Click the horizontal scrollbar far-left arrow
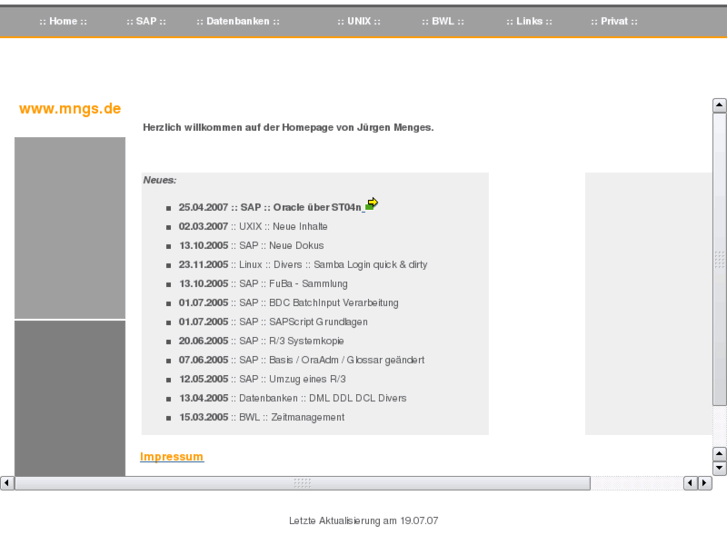This screenshot has height=545, width=727. point(7,483)
